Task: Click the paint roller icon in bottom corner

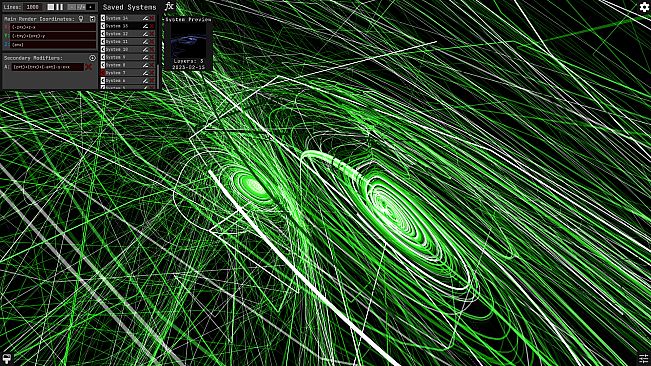Action: pos(7,358)
